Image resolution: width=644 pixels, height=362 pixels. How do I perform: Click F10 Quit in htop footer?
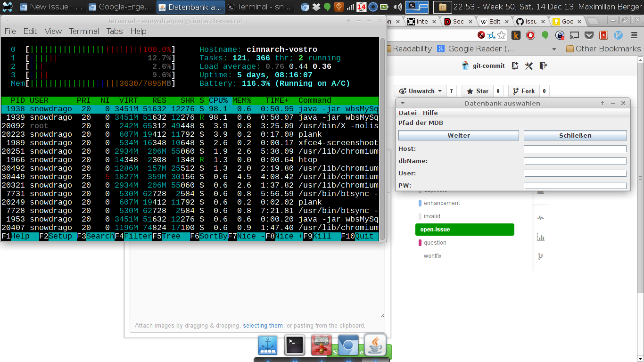[360, 236]
